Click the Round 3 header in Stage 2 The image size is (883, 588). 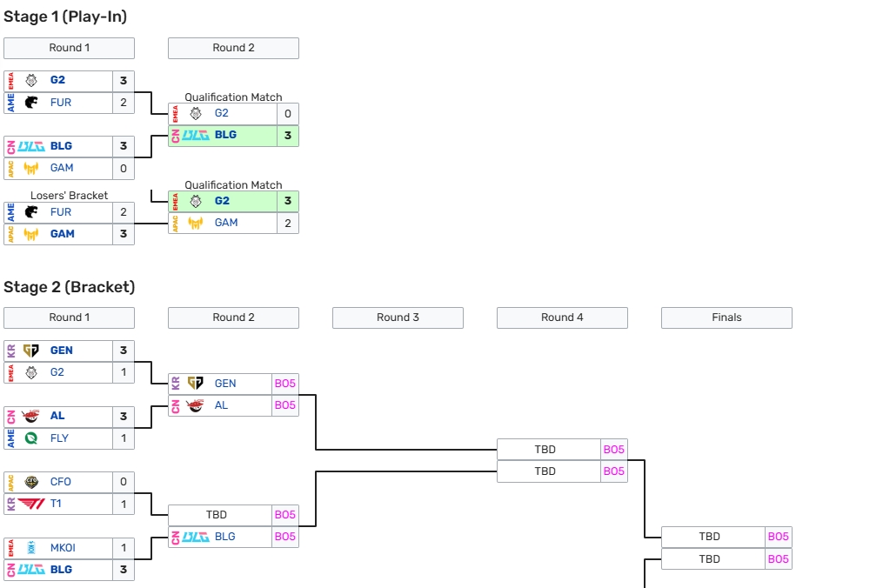click(x=398, y=317)
